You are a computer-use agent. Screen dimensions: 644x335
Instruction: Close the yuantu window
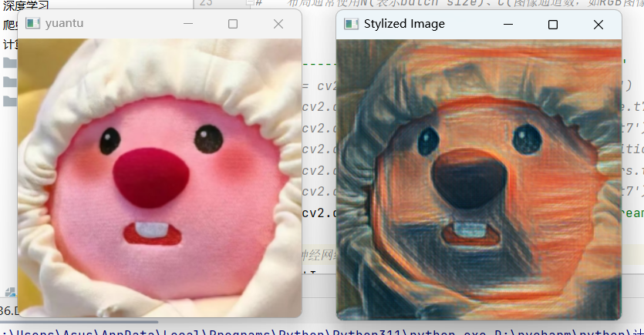pos(278,24)
